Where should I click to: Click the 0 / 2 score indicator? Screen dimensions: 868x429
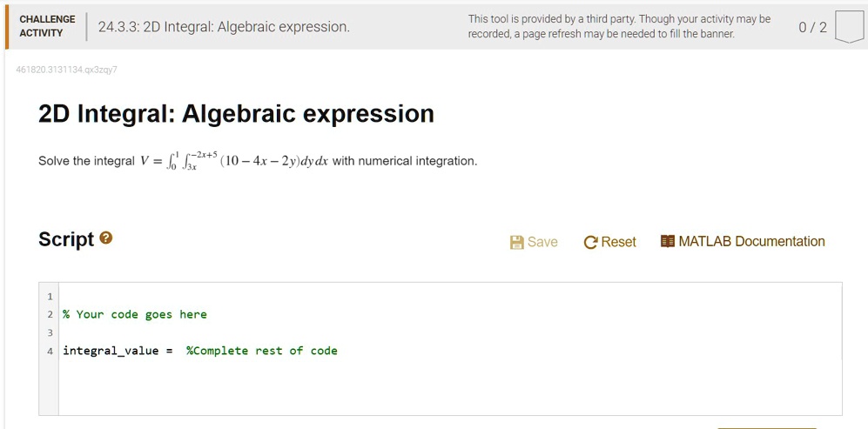point(812,27)
